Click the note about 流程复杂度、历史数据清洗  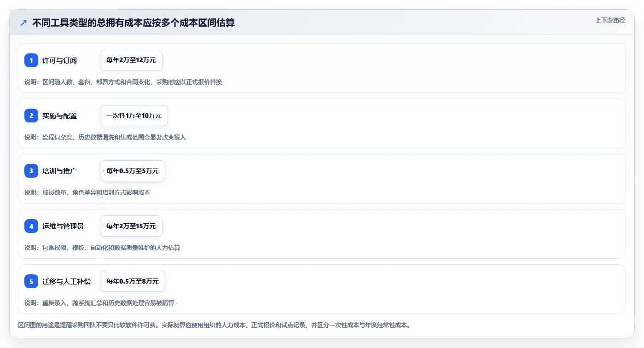[x=105, y=137]
